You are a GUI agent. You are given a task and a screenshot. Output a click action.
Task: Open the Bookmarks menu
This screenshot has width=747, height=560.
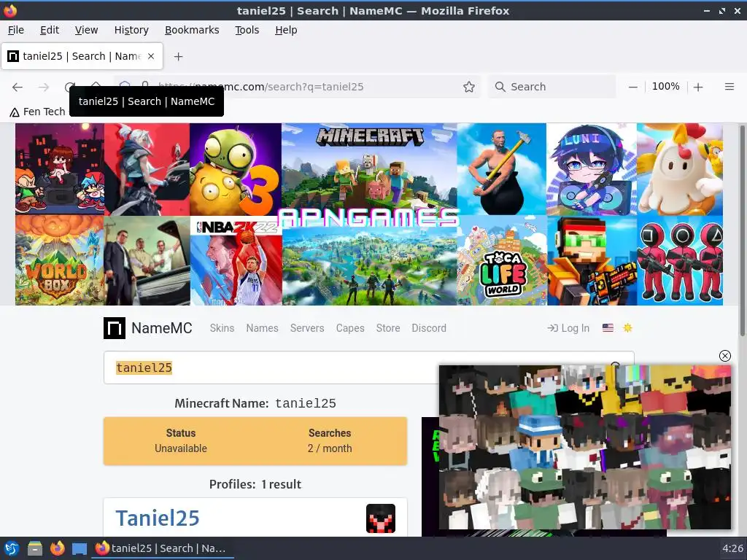click(192, 30)
